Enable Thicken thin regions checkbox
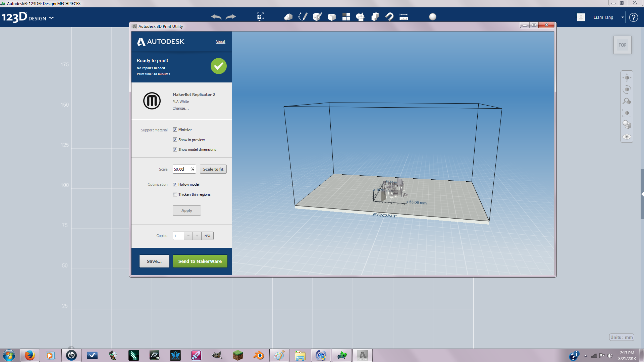The image size is (644, 362). tap(175, 194)
